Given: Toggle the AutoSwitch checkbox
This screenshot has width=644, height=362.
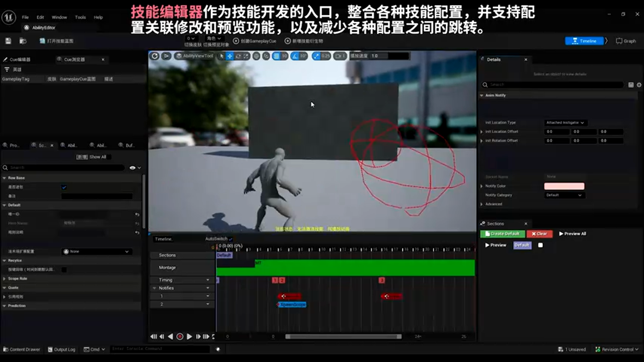Looking at the screenshot, I should coord(230,239).
